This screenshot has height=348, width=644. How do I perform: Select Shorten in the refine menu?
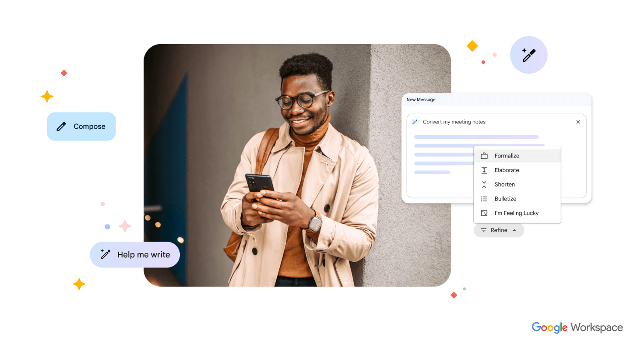click(504, 184)
